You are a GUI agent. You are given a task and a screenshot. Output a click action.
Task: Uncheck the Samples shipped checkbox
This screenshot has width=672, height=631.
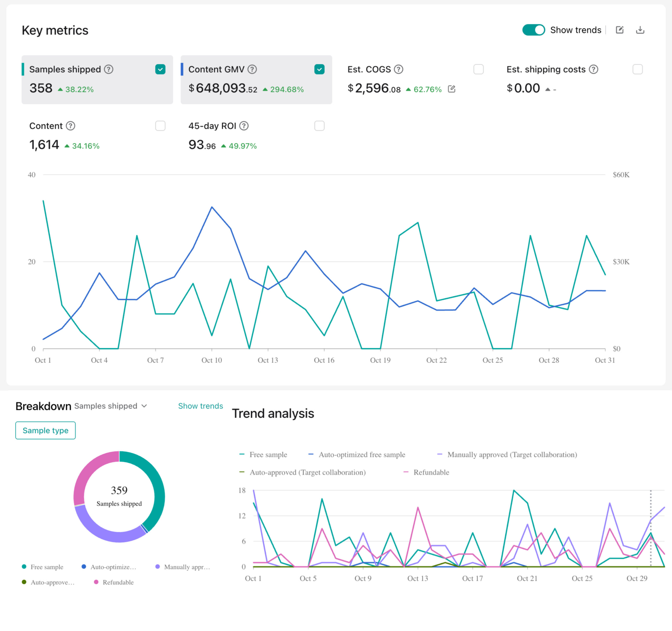pos(160,69)
